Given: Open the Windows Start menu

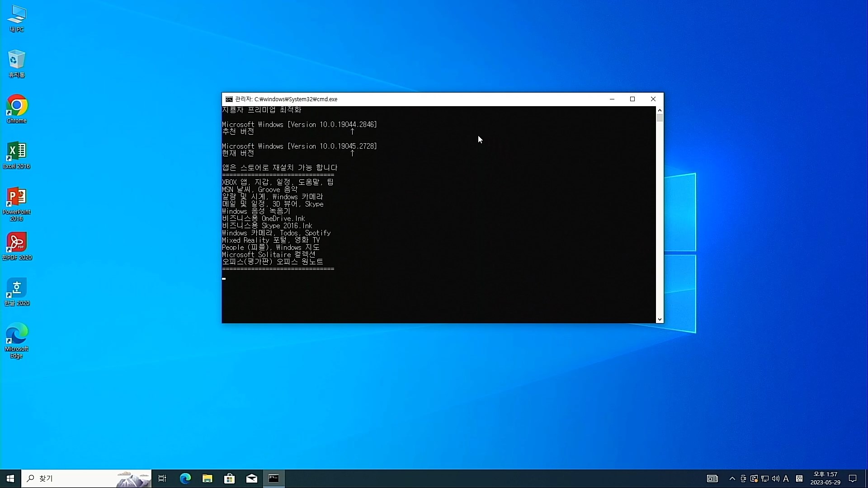Looking at the screenshot, I should click(x=10, y=479).
